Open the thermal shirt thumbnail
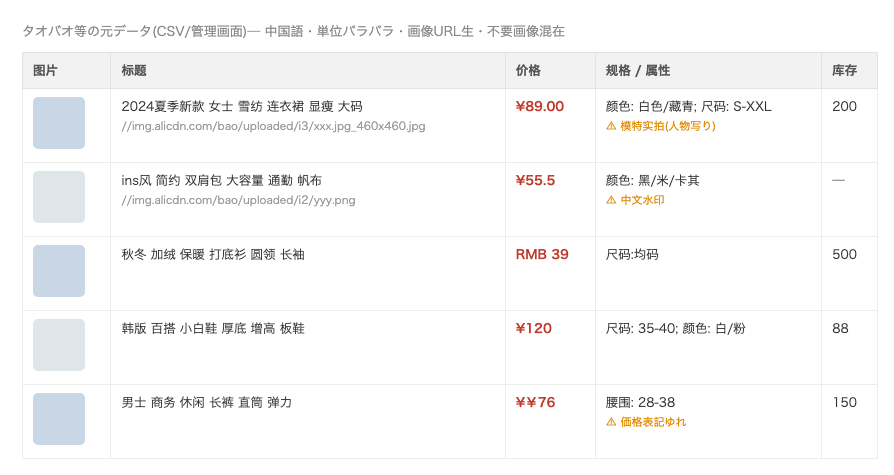 59,271
